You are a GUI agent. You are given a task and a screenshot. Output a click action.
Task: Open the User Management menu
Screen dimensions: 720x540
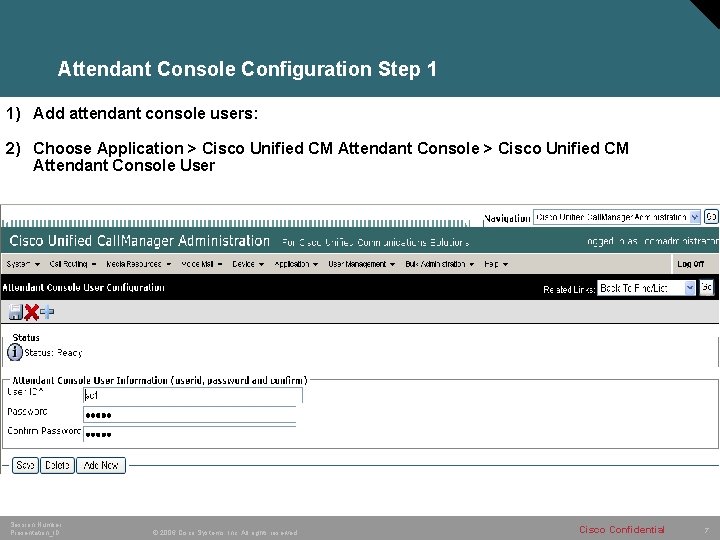pyautogui.click(x=361, y=264)
